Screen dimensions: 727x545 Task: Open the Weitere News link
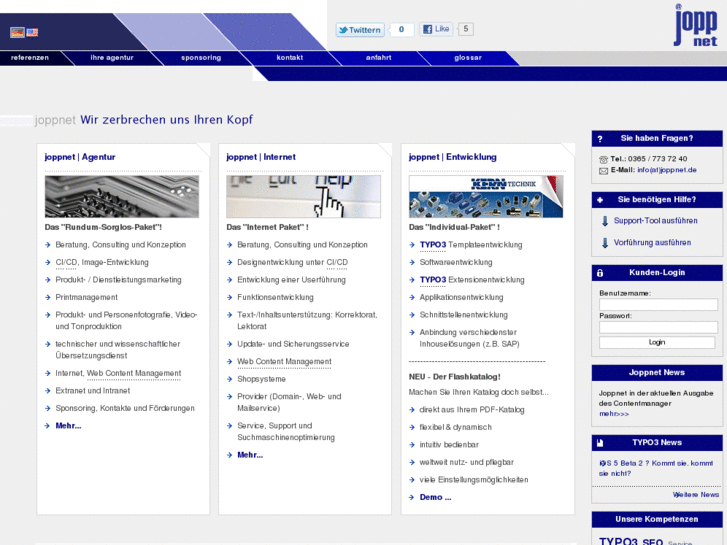pos(696,495)
